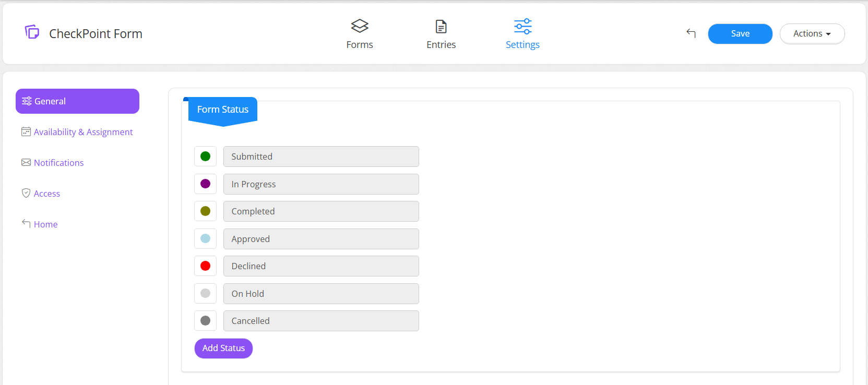Add a new status
The width and height of the screenshot is (868, 385).
[223, 348]
